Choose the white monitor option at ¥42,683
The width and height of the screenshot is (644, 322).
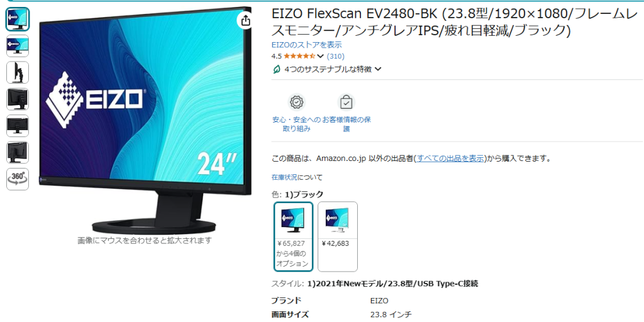point(338,236)
